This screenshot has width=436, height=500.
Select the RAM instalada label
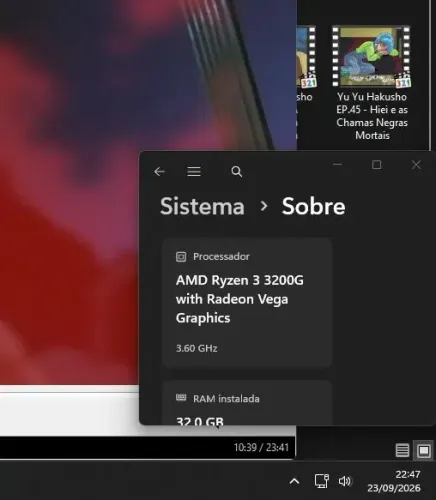tap(226, 399)
